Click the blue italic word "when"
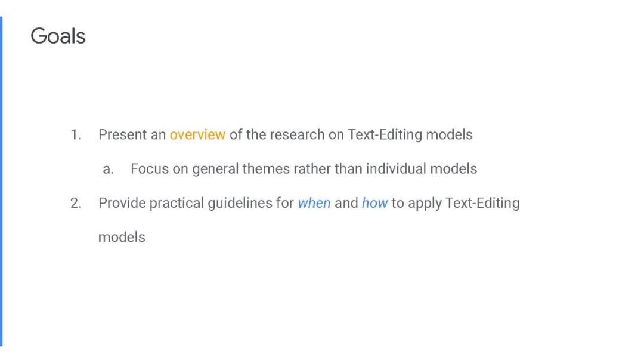Viewport: 644px width, 363px height. click(314, 203)
